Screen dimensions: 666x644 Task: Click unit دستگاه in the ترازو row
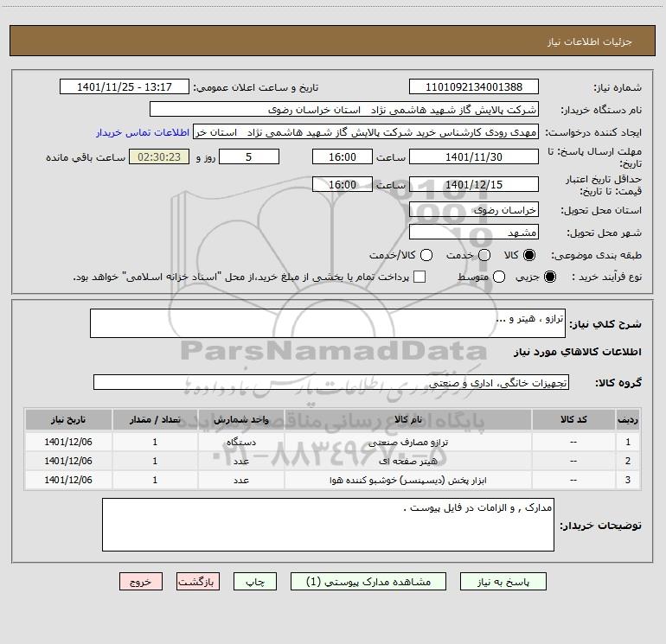click(240, 443)
